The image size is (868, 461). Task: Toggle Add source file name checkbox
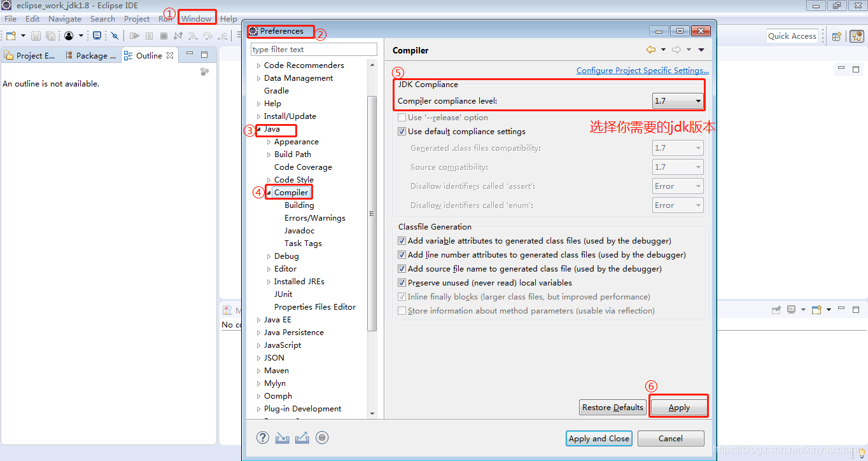coord(402,269)
